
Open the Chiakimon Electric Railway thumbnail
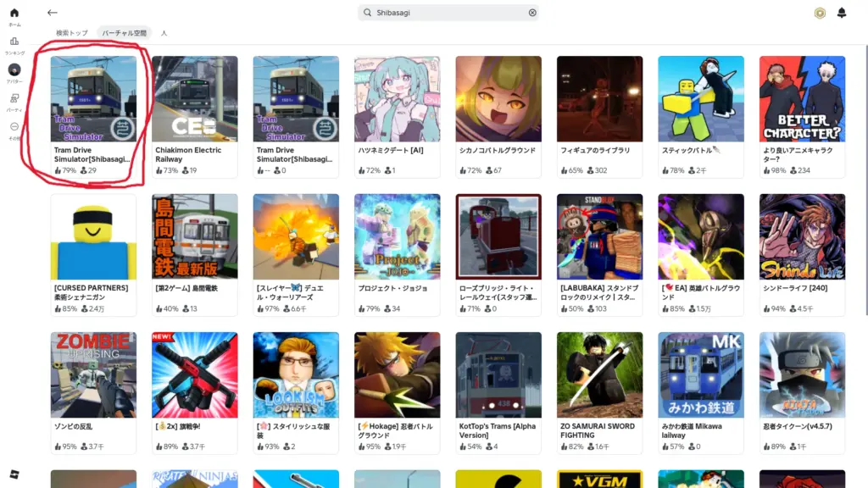[195, 98]
